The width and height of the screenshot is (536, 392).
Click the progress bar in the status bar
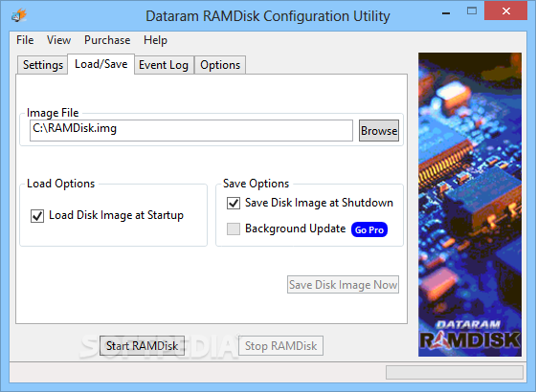tap(455, 373)
